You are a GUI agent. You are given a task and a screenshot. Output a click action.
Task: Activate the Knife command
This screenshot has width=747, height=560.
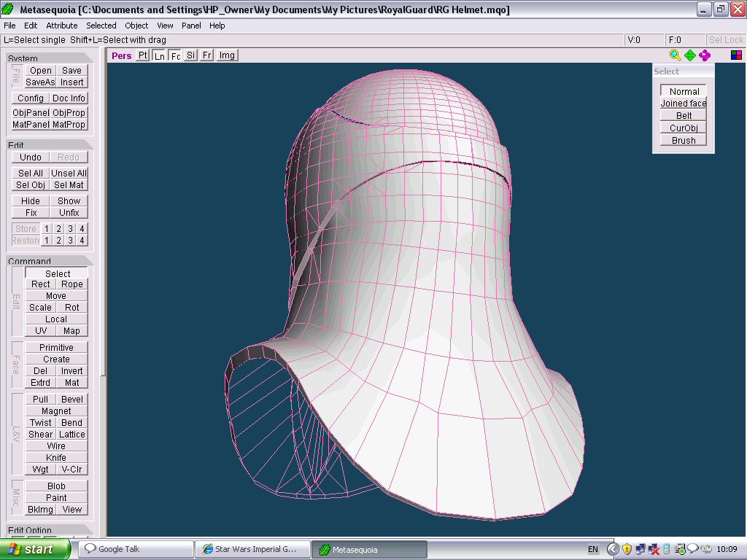tap(56, 458)
